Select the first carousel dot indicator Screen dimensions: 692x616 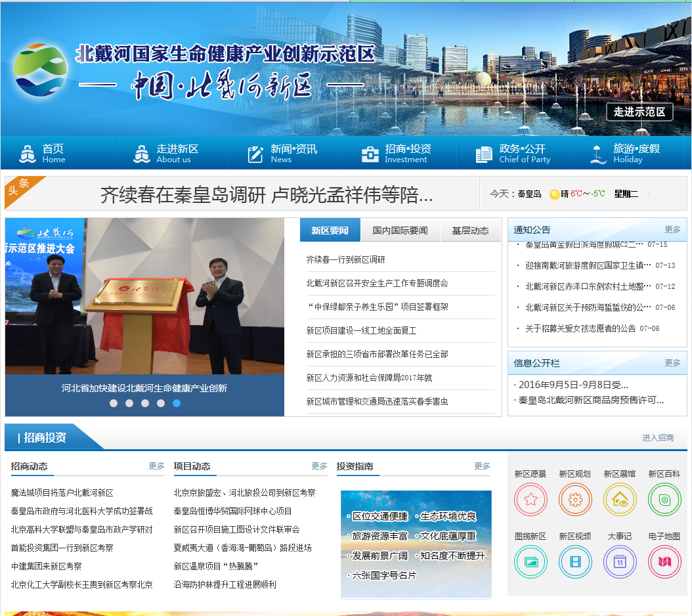(x=114, y=403)
